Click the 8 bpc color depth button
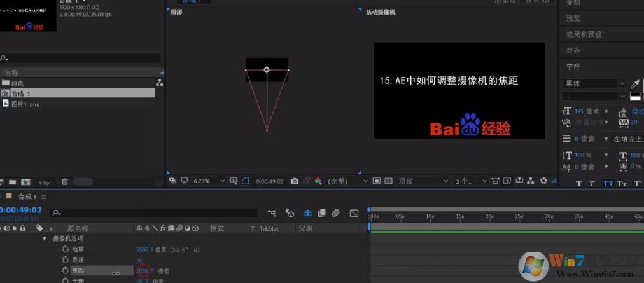 (x=45, y=183)
